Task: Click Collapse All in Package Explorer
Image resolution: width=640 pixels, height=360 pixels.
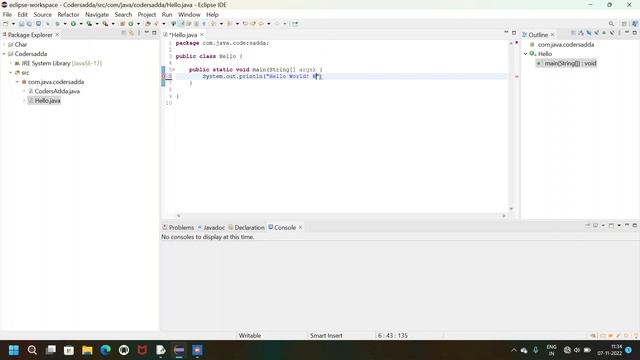Action: click(124, 33)
